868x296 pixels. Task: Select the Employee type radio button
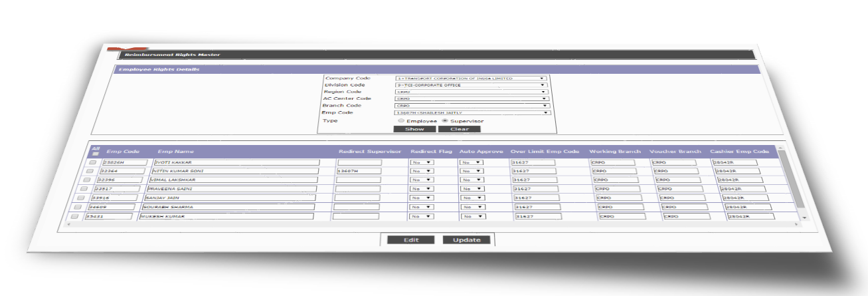point(400,121)
